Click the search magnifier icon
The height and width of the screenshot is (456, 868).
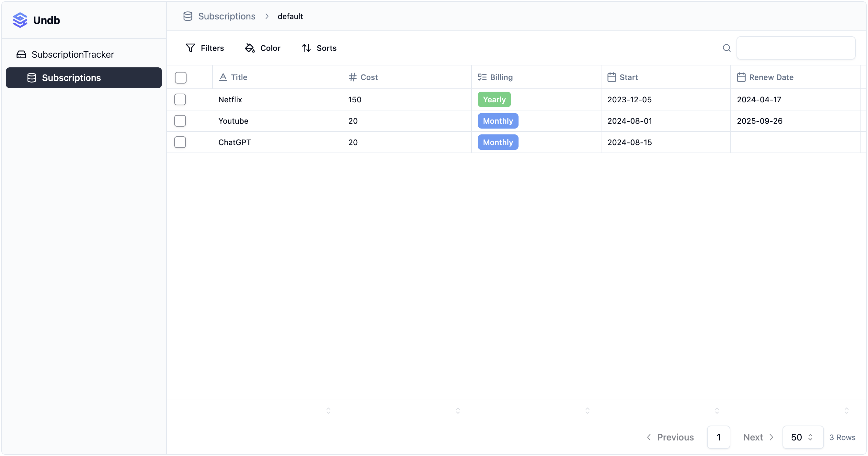pyautogui.click(x=727, y=48)
